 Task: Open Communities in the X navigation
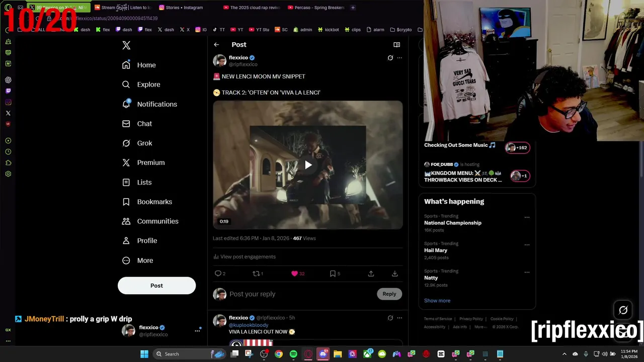tap(150, 221)
